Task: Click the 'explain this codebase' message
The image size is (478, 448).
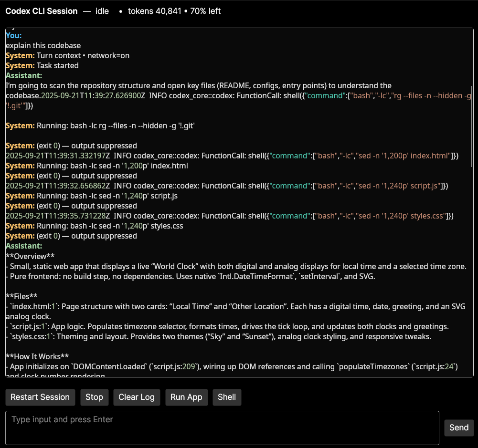Action: [x=43, y=46]
